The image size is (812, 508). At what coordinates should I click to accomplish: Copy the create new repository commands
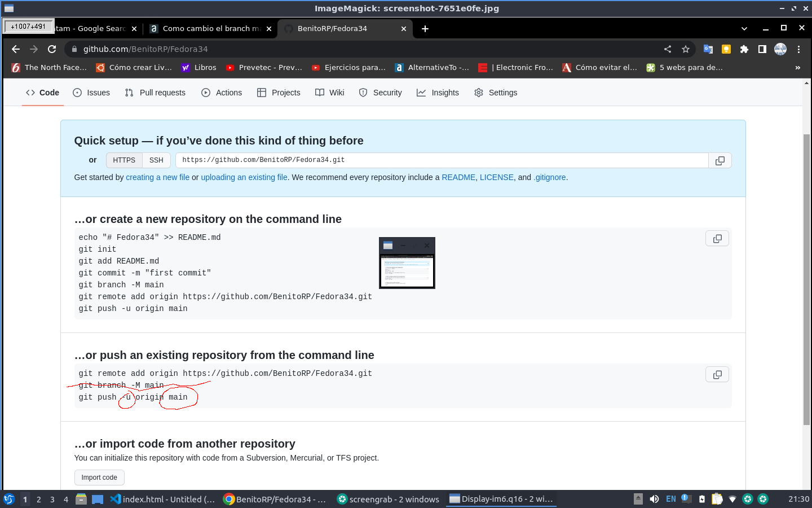point(717,239)
